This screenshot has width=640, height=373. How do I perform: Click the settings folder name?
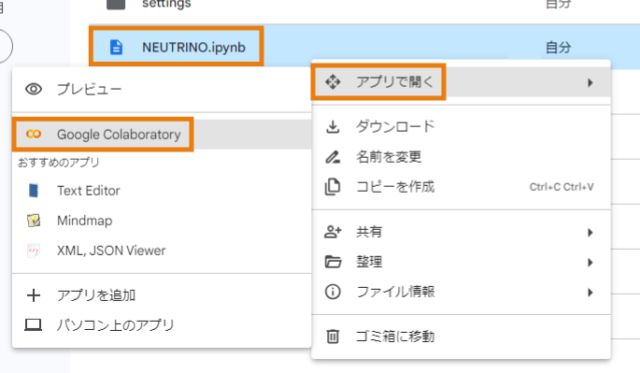[x=167, y=4]
